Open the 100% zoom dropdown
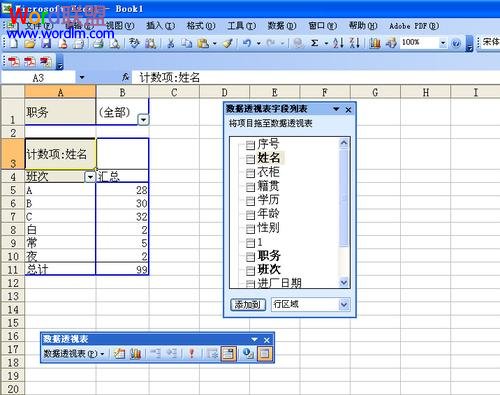Screen dimensions: 500x395 pyautogui.click(x=443, y=43)
